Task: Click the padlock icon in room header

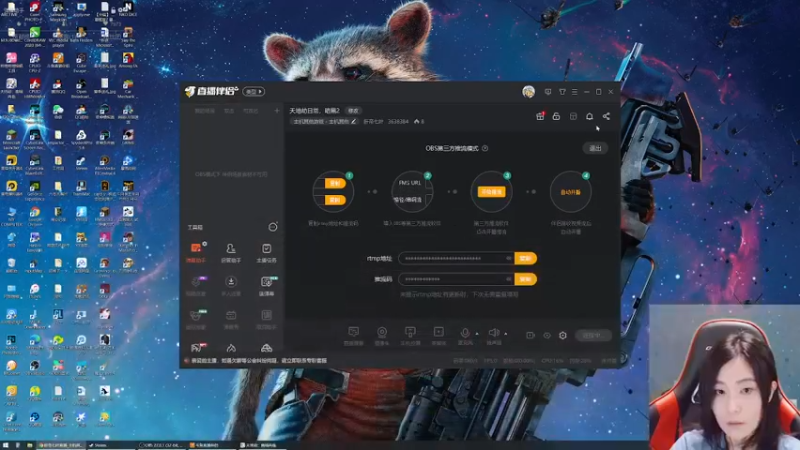Action: pyautogui.click(x=556, y=116)
